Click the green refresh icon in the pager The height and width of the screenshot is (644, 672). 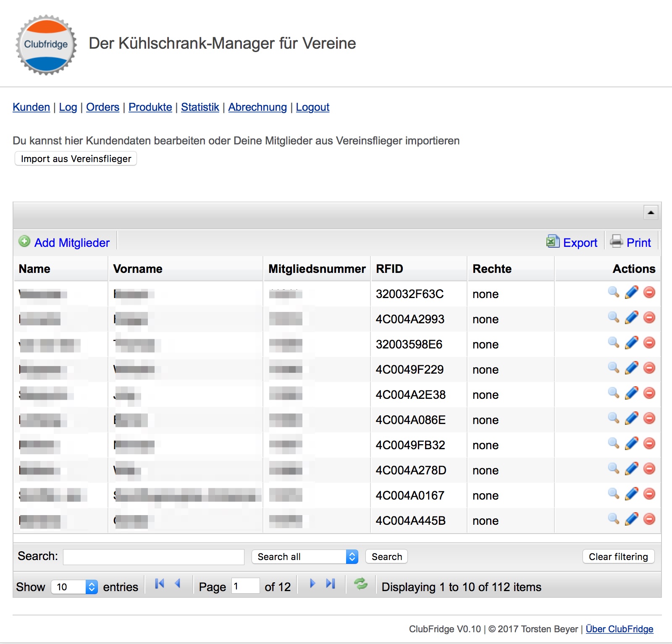(360, 584)
